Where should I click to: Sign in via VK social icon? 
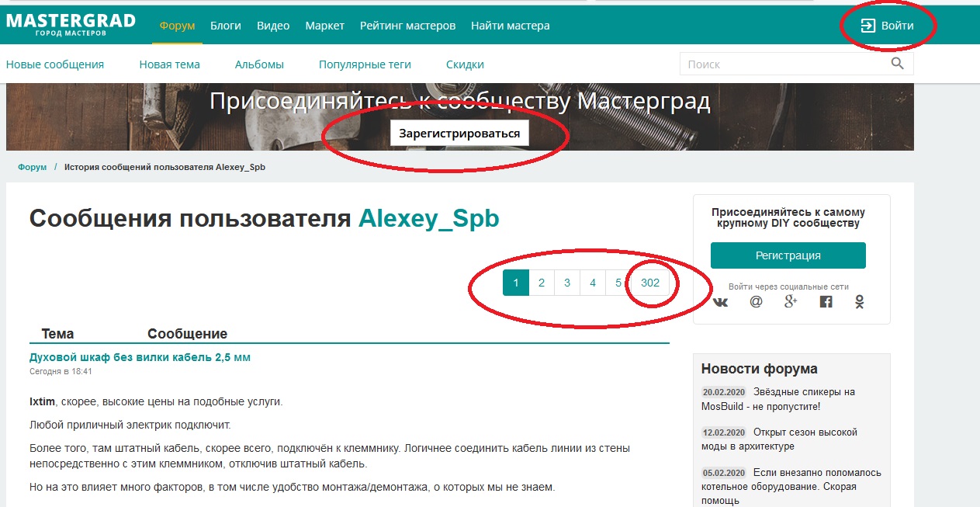click(x=720, y=302)
